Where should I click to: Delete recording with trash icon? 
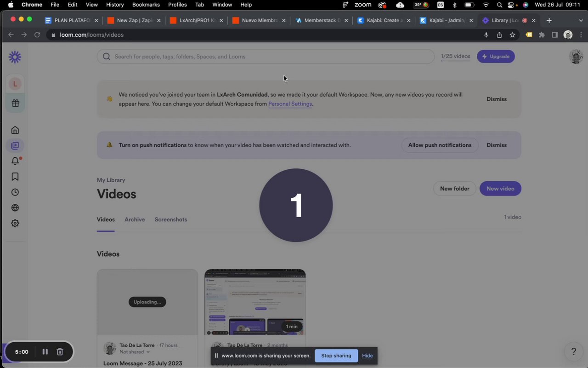(x=60, y=352)
